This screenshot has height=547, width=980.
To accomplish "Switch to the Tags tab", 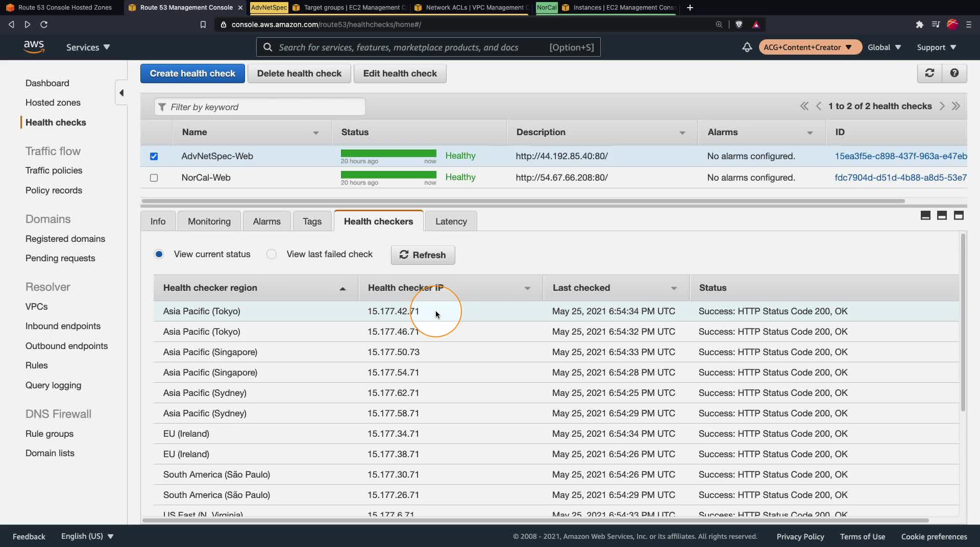I will pos(312,221).
